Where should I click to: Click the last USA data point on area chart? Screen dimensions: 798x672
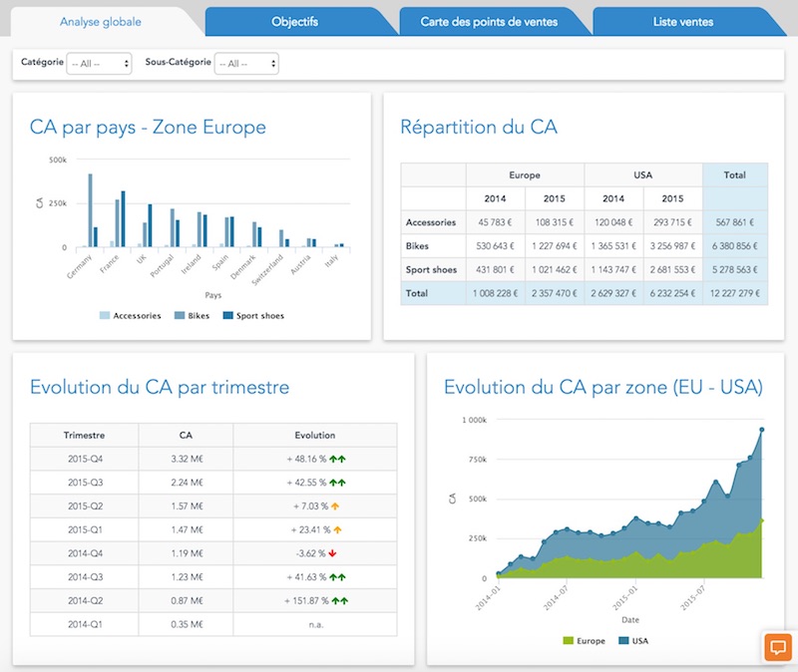(762, 430)
